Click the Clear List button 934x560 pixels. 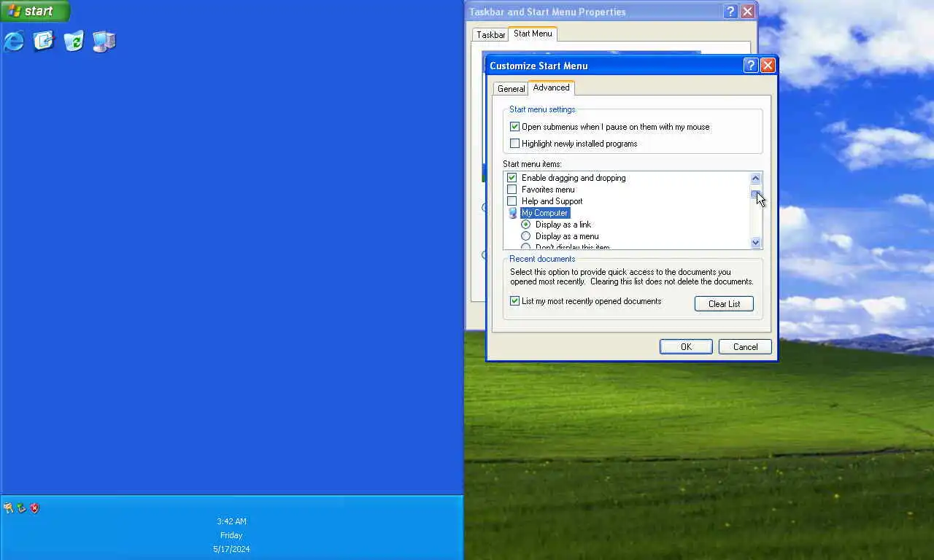(724, 303)
